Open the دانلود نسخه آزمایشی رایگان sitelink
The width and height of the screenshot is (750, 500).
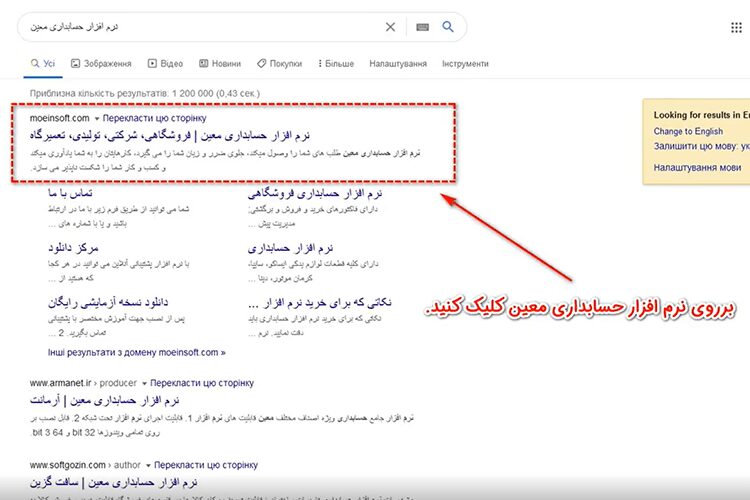[x=108, y=302]
